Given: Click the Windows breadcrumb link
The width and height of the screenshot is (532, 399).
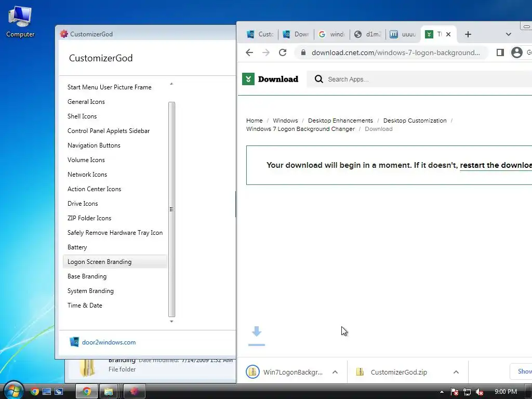Looking at the screenshot, I should [285, 121].
